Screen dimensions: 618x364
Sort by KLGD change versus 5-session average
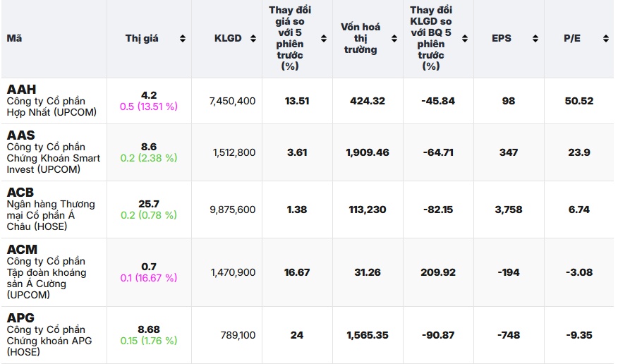pos(465,38)
